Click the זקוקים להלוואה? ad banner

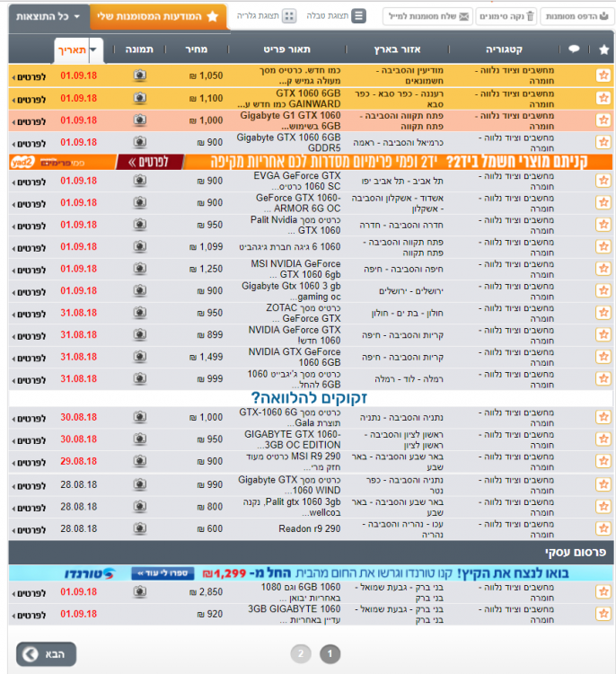point(309,397)
